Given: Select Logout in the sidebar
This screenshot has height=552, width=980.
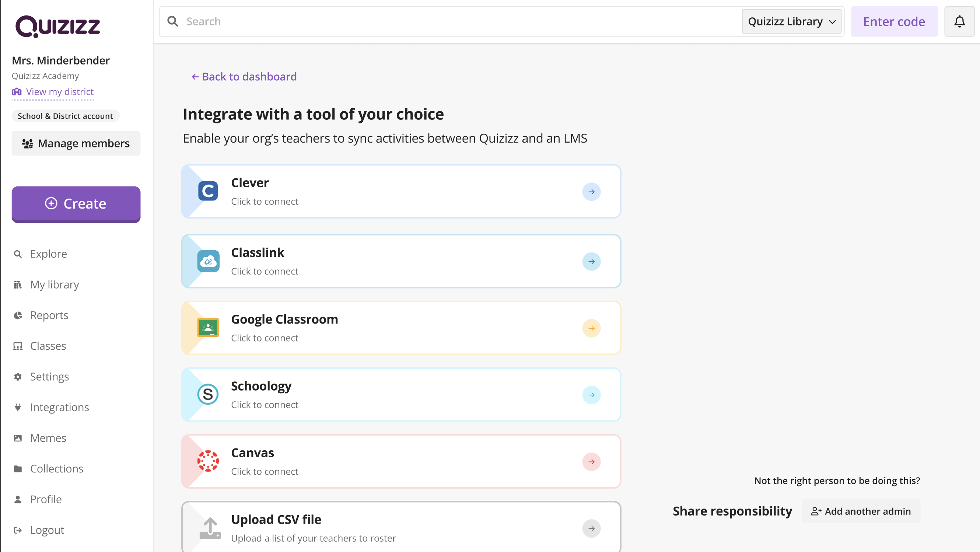Looking at the screenshot, I should click(x=47, y=530).
